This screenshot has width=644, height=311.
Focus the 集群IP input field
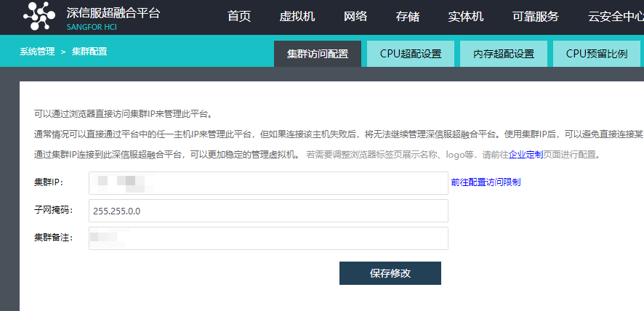click(x=268, y=183)
